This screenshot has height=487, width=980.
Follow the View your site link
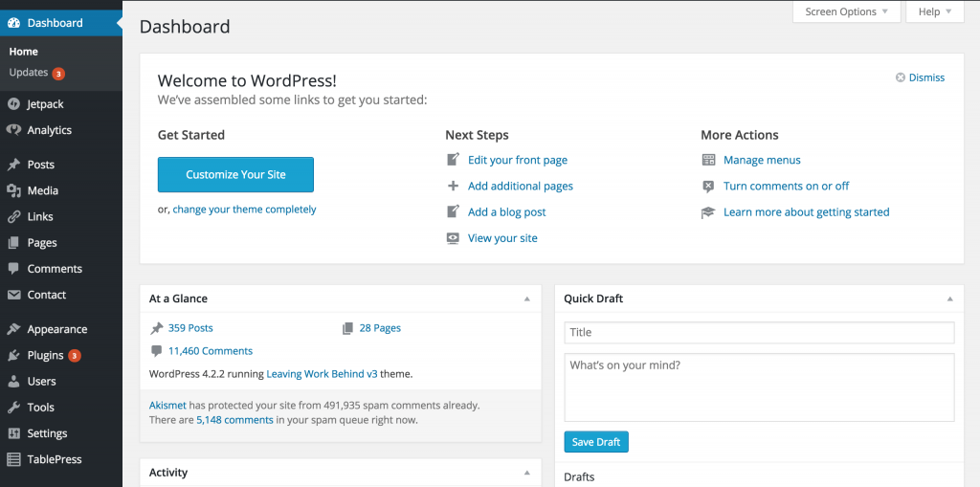coord(502,238)
